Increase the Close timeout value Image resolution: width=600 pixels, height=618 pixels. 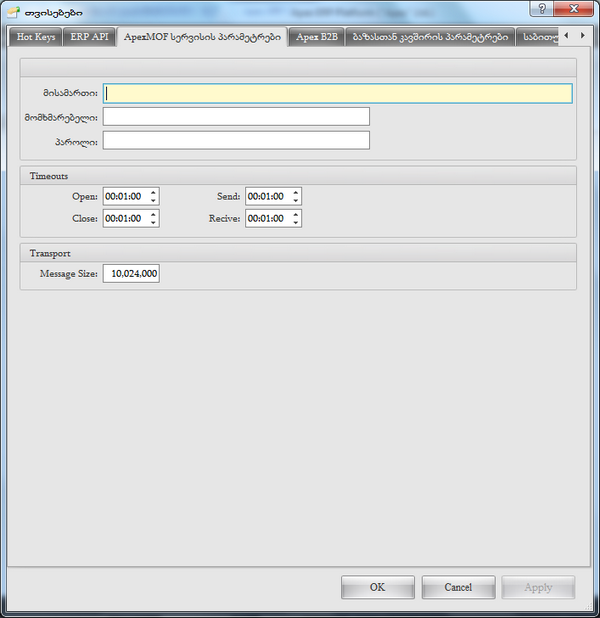153,213
